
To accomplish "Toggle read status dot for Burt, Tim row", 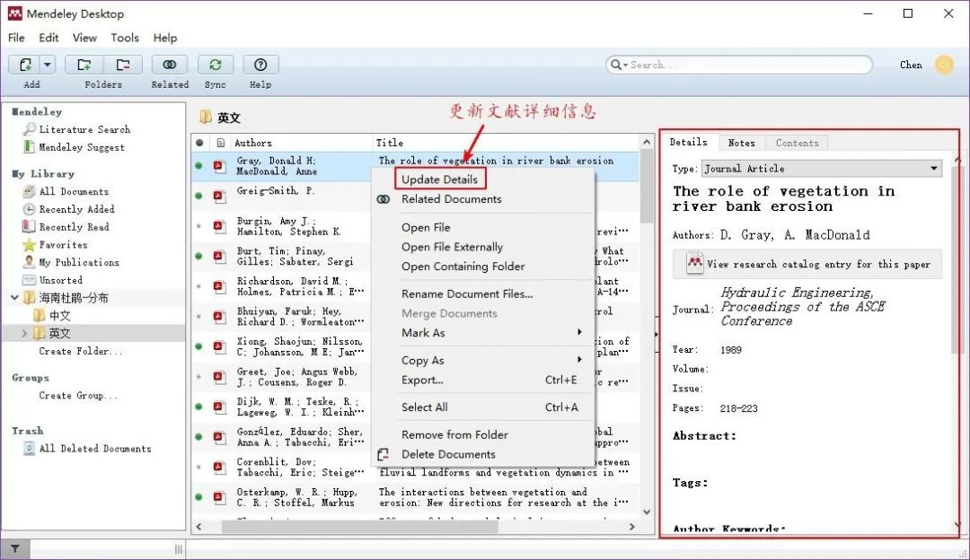I will 198,256.
